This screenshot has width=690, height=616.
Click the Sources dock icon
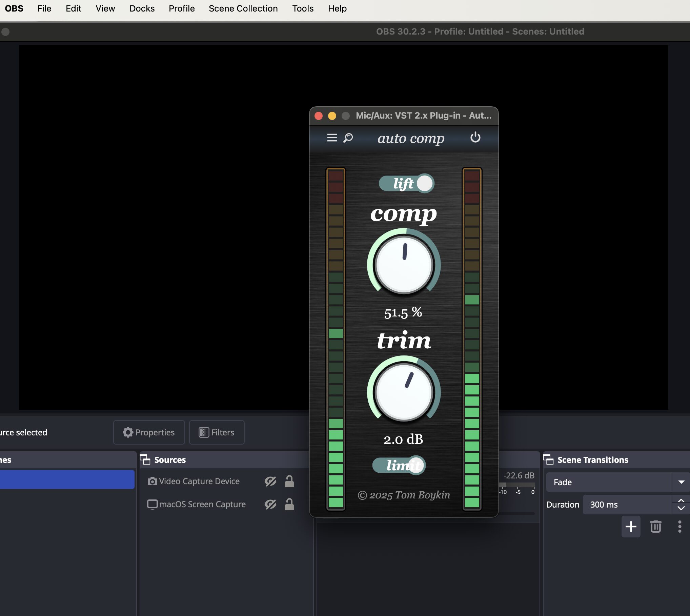pyautogui.click(x=145, y=459)
